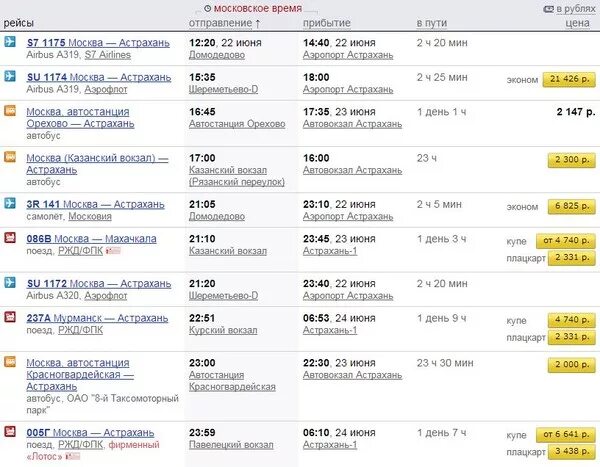This screenshot has height=467, width=600.
Task: Open Домодедово departure link at 12:20
Action: click(217, 55)
